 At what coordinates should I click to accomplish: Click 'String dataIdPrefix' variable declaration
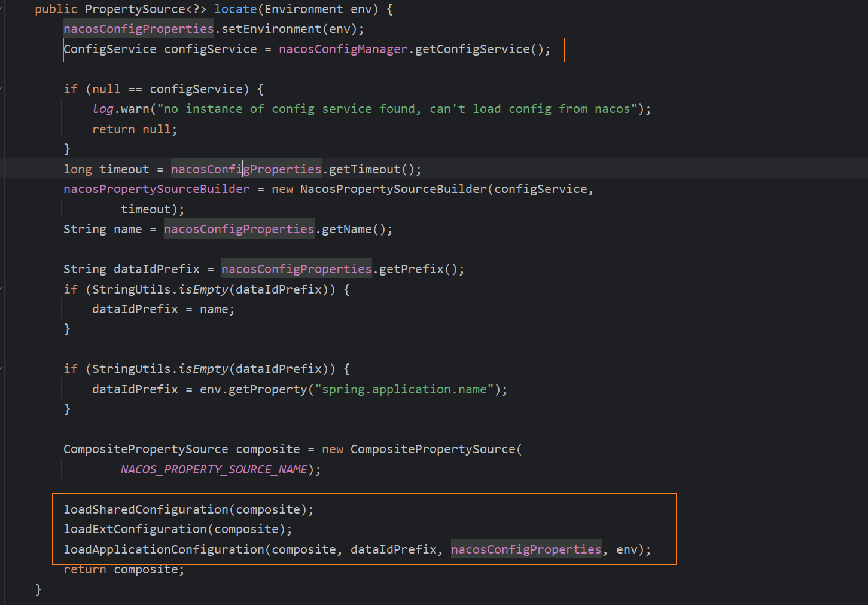point(132,269)
